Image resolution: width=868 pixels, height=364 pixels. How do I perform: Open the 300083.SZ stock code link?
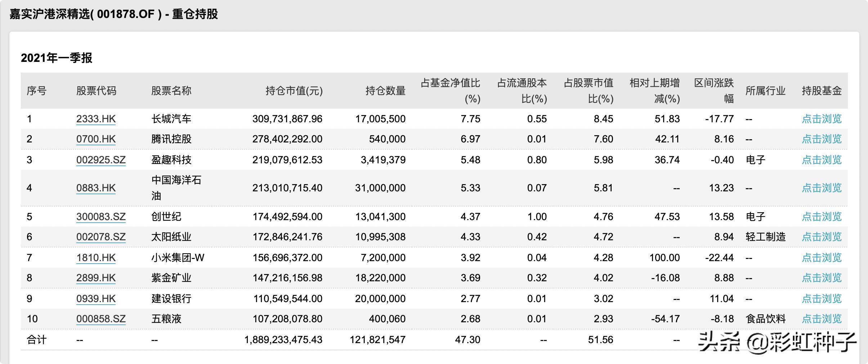[x=101, y=216]
